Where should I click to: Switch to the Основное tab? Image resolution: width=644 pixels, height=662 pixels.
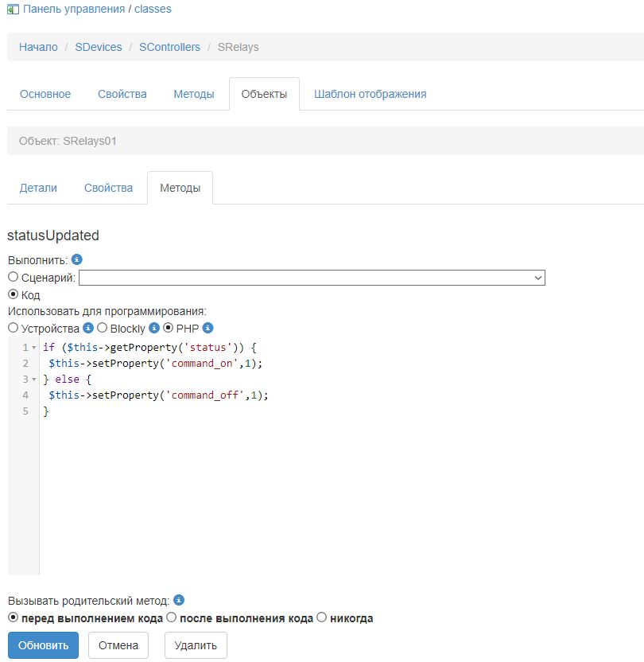[x=45, y=94]
